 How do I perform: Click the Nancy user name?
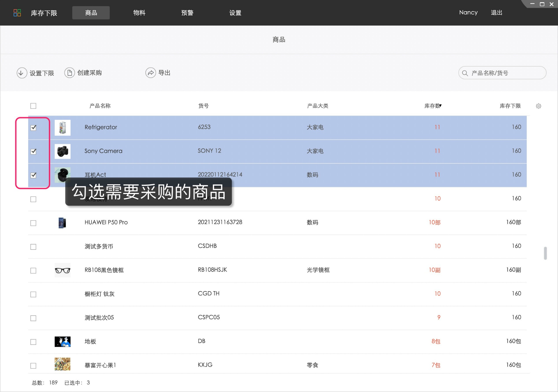click(x=468, y=13)
